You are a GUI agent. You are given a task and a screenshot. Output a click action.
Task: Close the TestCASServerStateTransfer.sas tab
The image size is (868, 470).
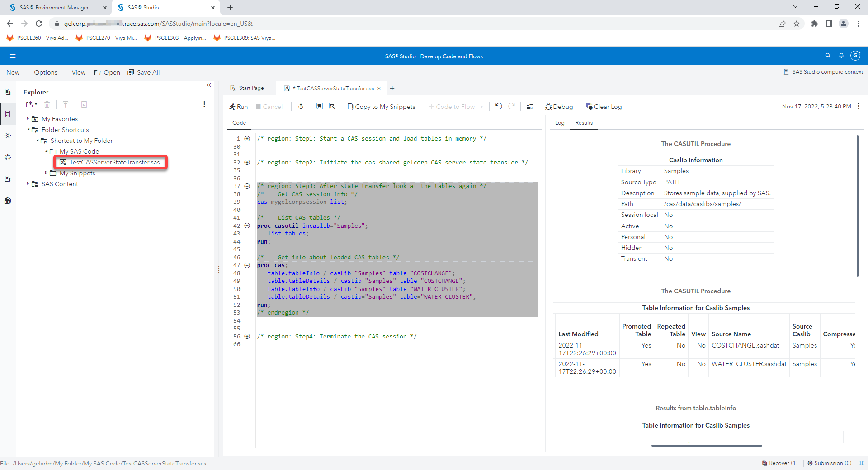[x=379, y=89]
